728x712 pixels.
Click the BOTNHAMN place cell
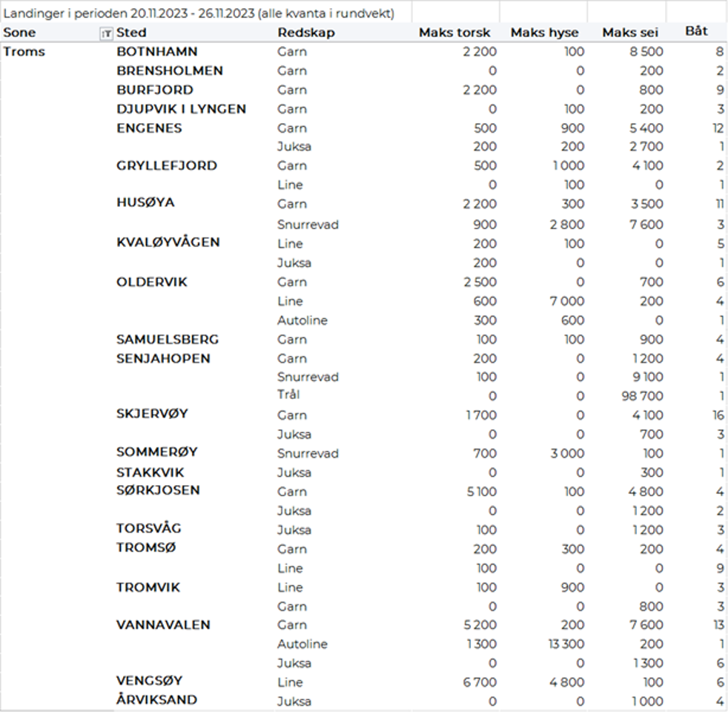click(157, 52)
